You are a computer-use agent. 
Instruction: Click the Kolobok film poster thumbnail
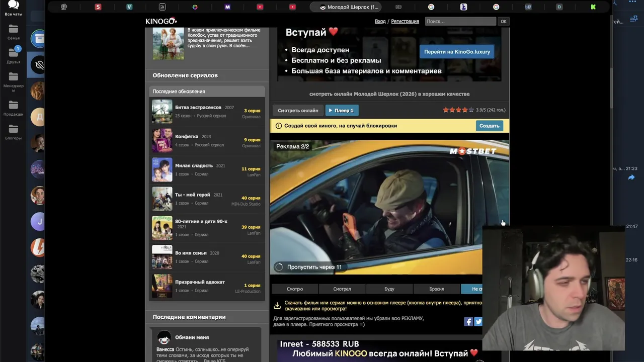point(168,44)
